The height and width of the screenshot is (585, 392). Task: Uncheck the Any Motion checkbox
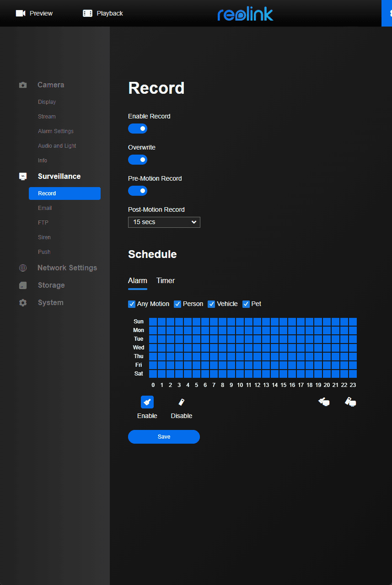tap(132, 304)
